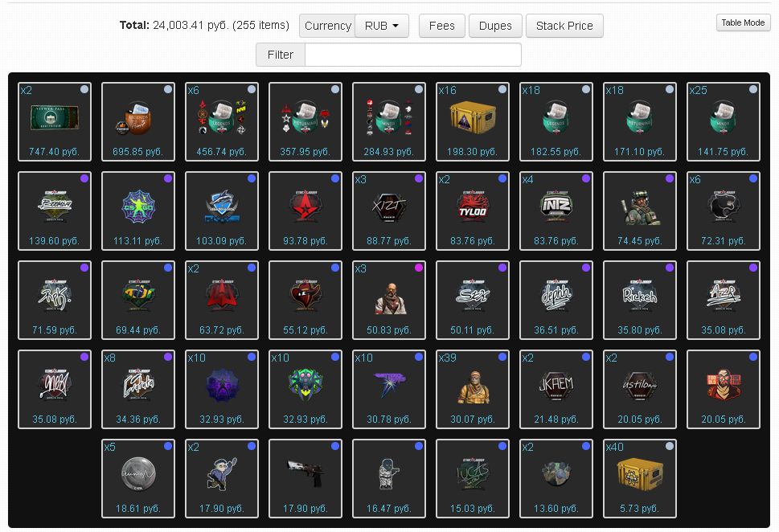
Task: Open the Legends sticker capsule priced 456.74 руб.
Action: pyautogui.click(x=222, y=121)
